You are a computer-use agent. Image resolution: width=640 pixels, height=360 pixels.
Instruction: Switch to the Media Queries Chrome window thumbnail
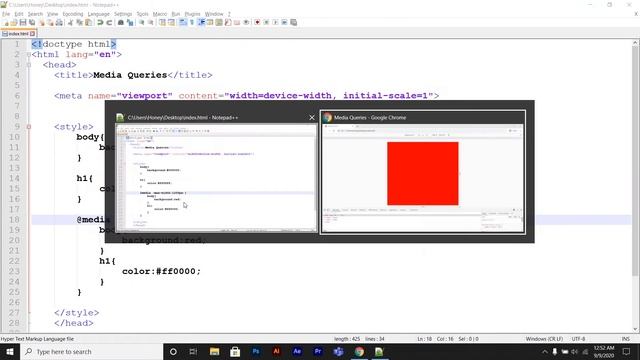point(423,171)
